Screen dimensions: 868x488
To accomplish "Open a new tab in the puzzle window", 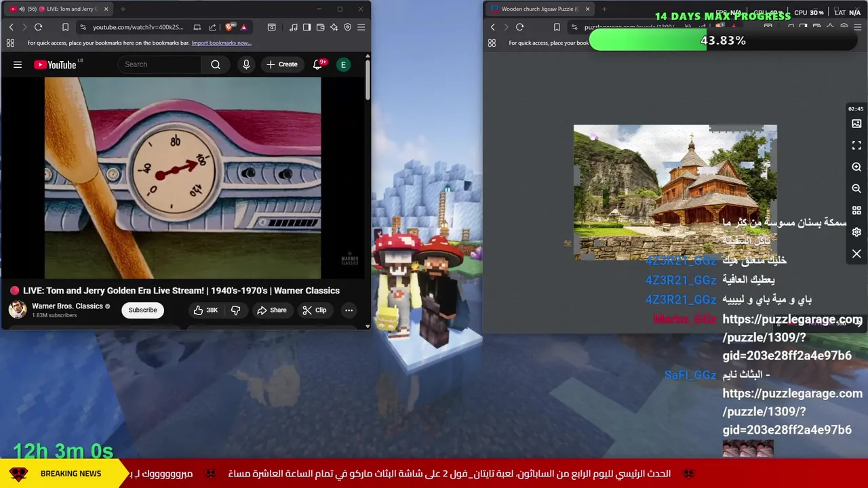I will click(x=604, y=9).
